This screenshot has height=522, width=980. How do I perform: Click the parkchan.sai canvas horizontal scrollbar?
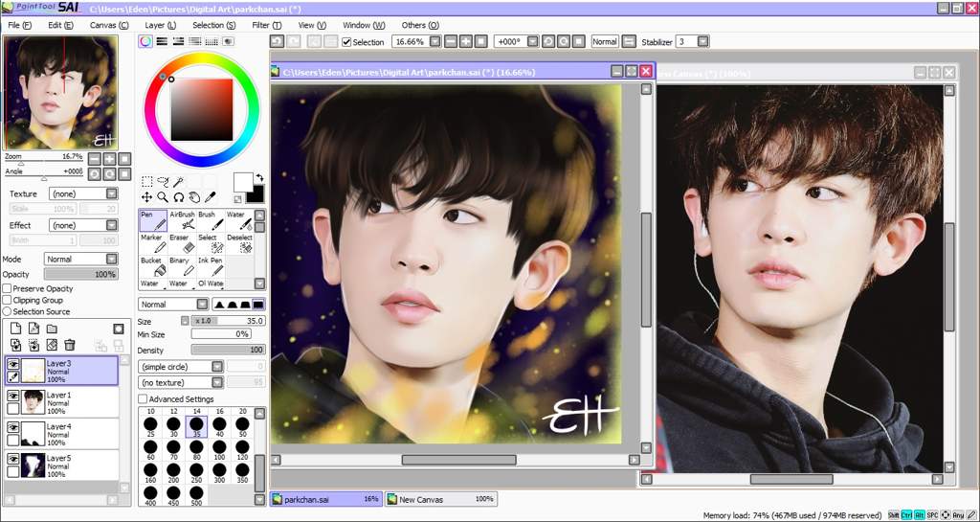[x=458, y=460]
